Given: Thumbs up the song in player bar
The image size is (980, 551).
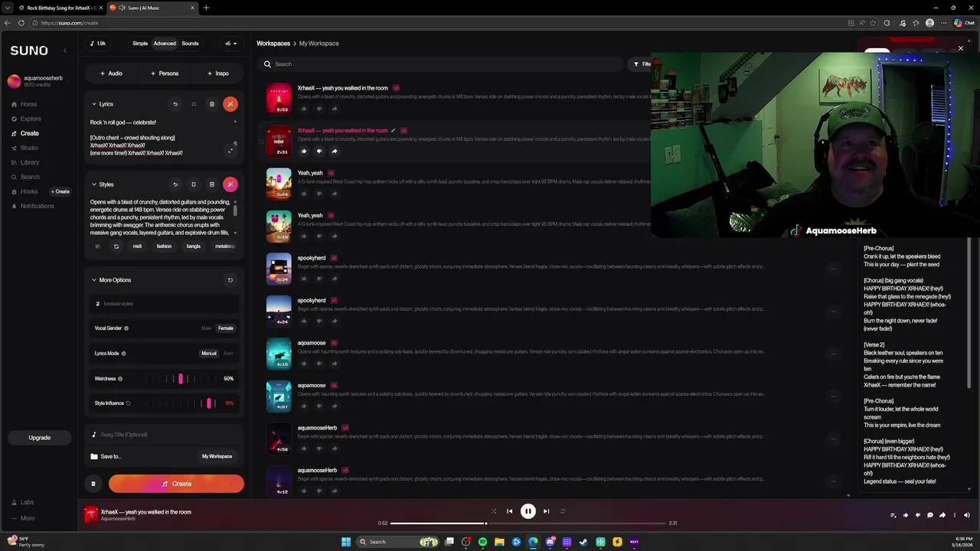Looking at the screenshot, I should (906, 515).
